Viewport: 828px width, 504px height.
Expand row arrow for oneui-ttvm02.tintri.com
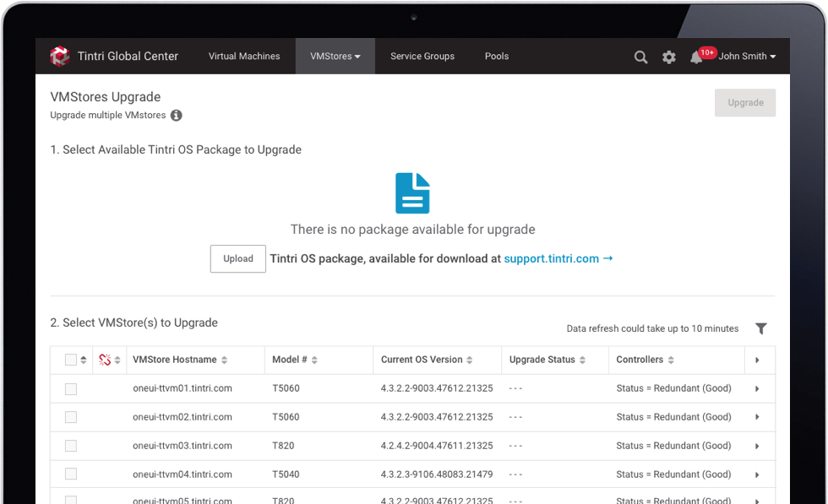point(757,417)
